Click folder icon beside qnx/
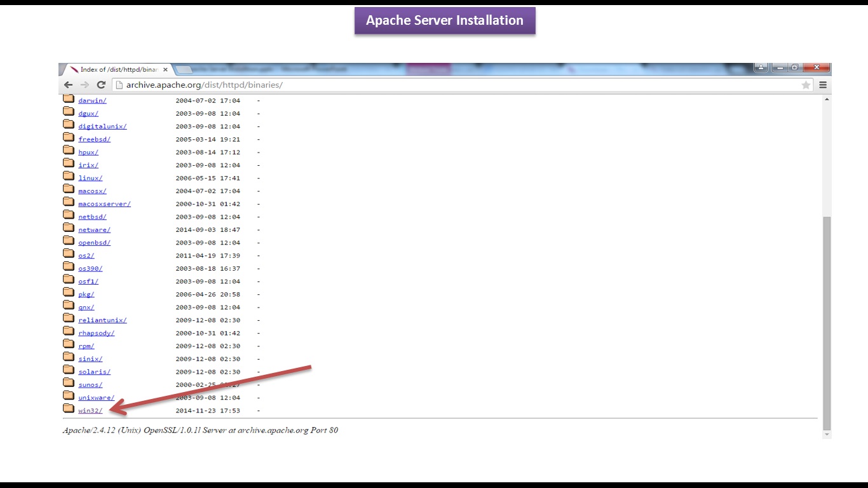Screen dimensions: 868x488 [69, 305]
